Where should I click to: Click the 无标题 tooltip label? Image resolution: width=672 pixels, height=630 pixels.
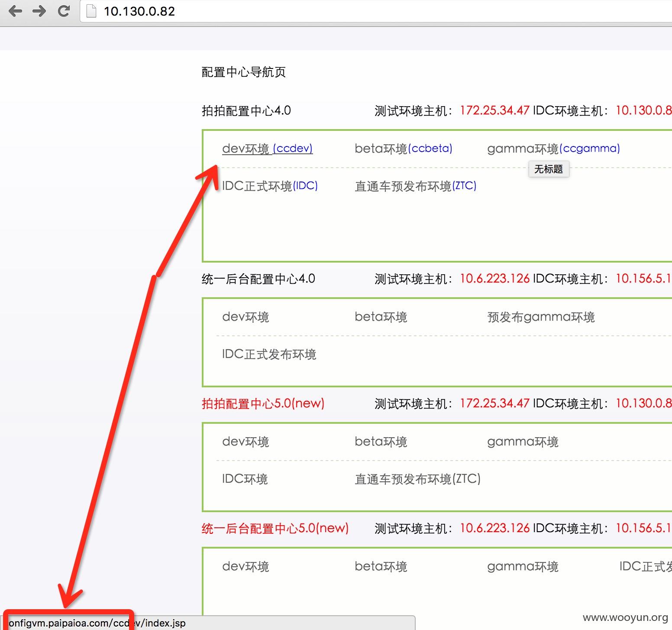tap(549, 169)
